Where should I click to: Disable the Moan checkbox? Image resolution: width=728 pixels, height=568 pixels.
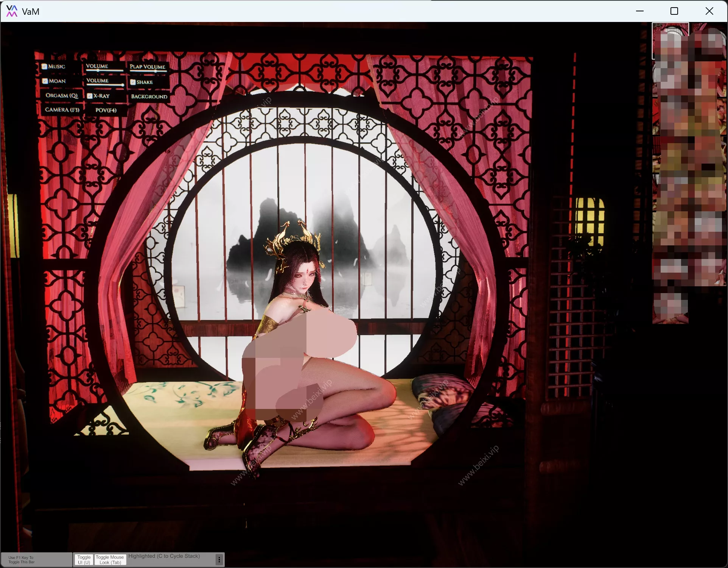(x=45, y=81)
